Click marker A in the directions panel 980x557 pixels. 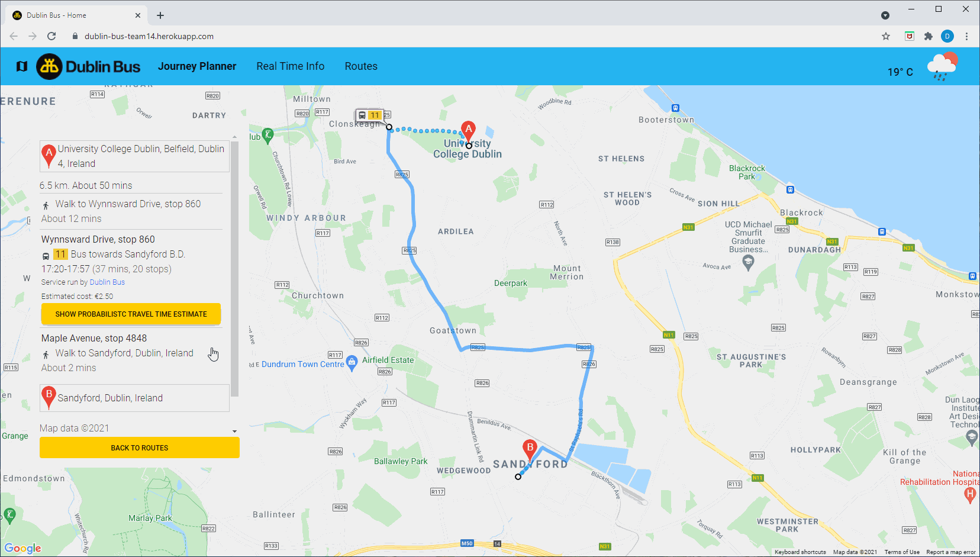49,155
